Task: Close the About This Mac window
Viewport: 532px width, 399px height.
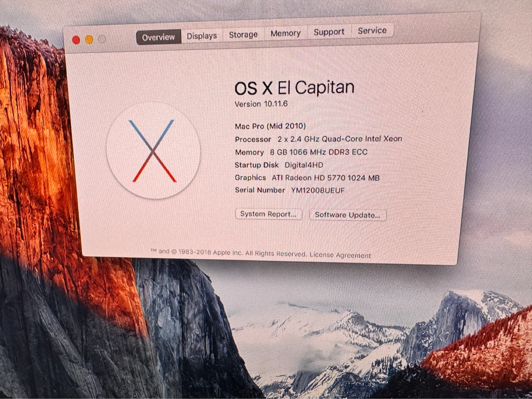Action: (76, 40)
